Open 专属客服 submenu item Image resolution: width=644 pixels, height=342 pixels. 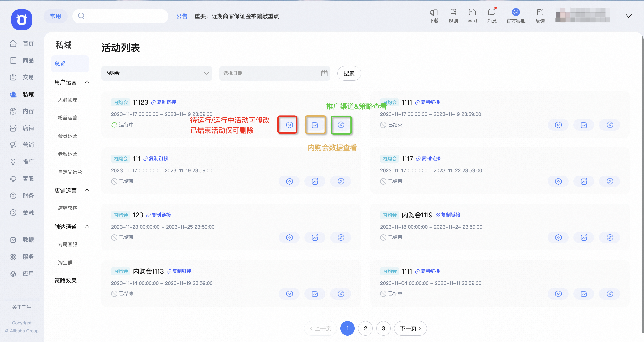click(x=67, y=244)
